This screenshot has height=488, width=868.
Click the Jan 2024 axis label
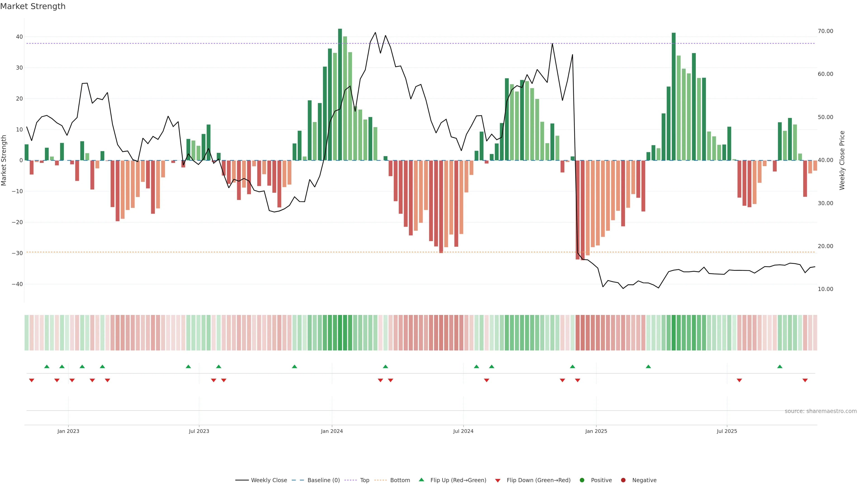[332, 431]
